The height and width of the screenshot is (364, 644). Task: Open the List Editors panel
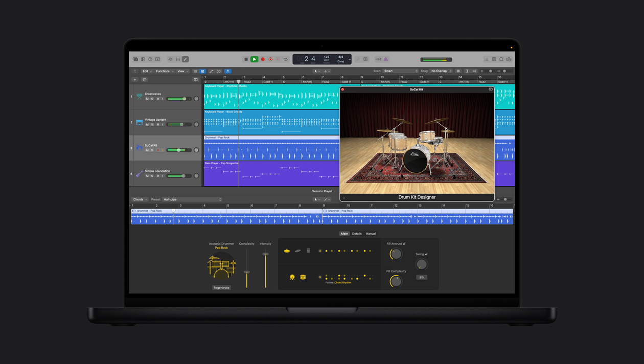pyautogui.click(x=486, y=59)
